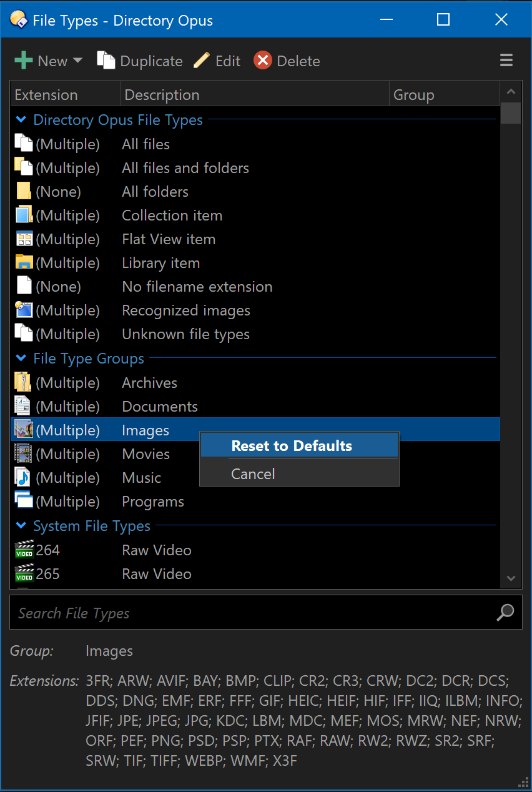Collapse the Directory Opus File Types group
Viewport: 532px width, 792px height.
[21, 119]
